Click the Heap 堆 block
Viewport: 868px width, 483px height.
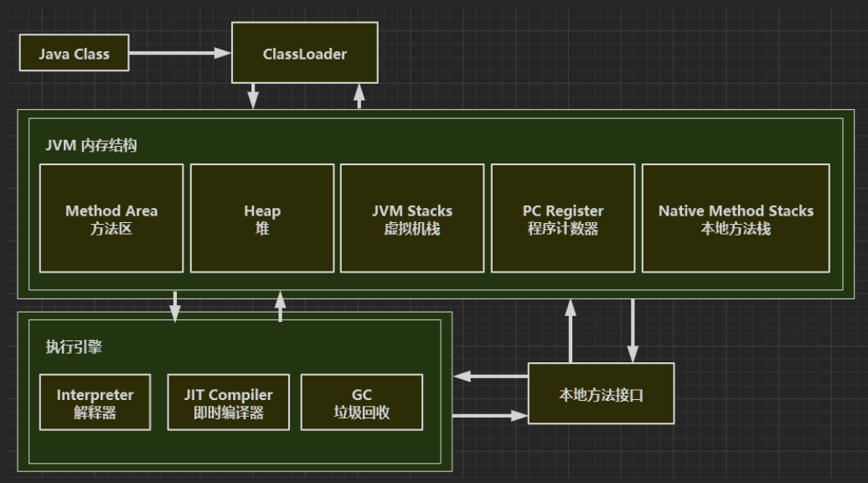(262, 219)
